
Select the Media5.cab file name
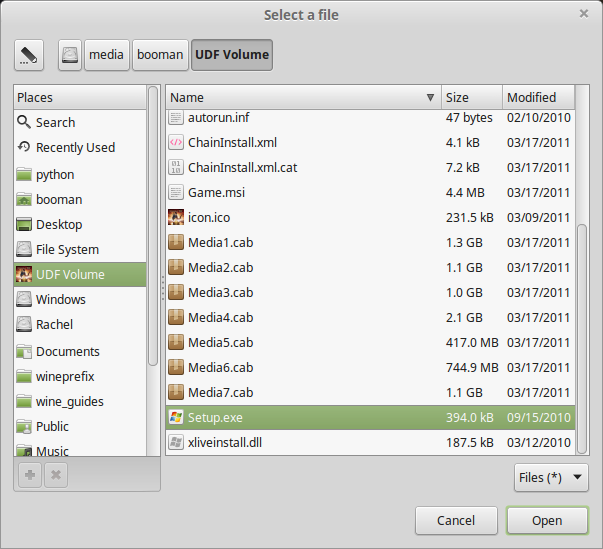pyautogui.click(x=220, y=343)
